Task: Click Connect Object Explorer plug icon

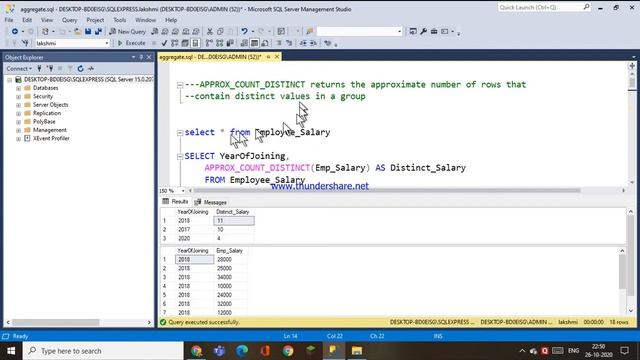Action: [39, 69]
